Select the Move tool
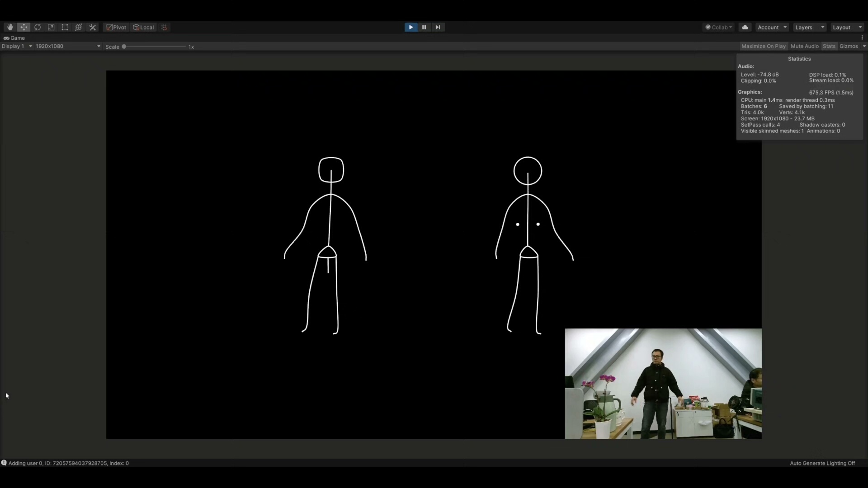The image size is (868, 488). pyautogui.click(x=24, y=28)
